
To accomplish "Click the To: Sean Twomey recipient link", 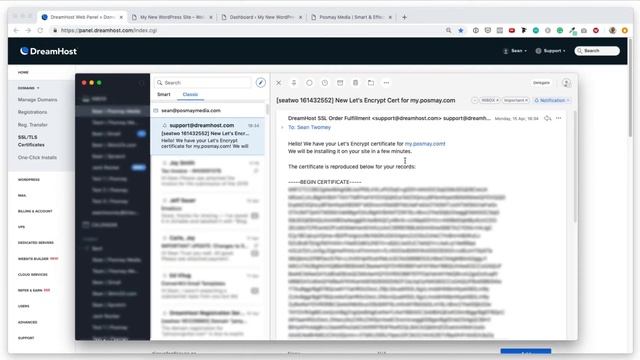I will [309, 127].
